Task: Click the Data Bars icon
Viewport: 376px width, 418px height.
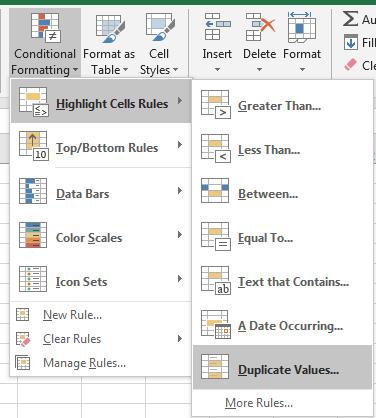Action: (33, 191)
